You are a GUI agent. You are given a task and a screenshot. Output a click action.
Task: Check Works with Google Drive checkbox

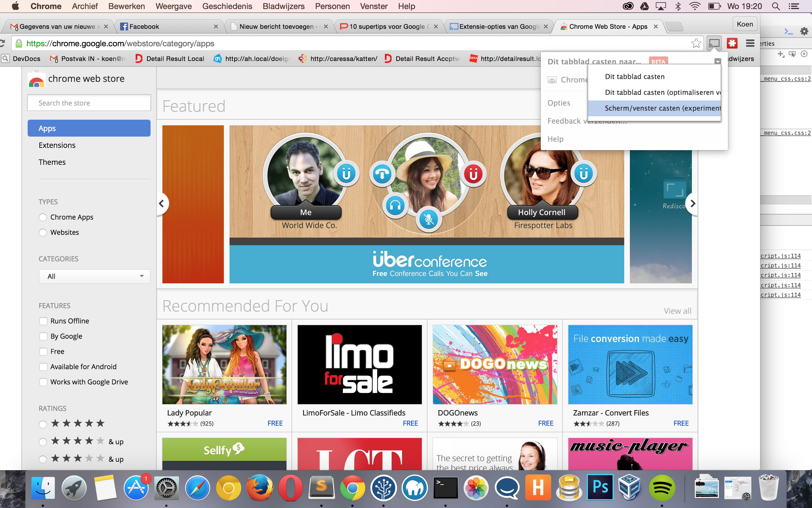point(43,382)
